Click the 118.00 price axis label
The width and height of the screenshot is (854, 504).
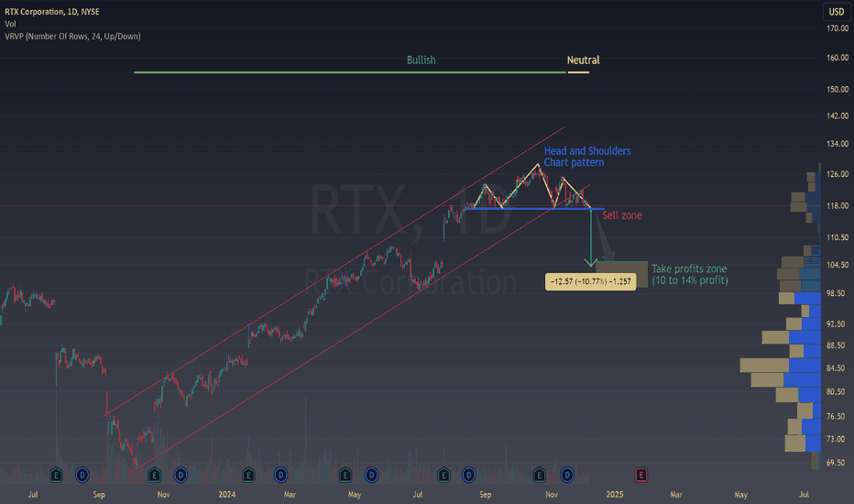838,206
